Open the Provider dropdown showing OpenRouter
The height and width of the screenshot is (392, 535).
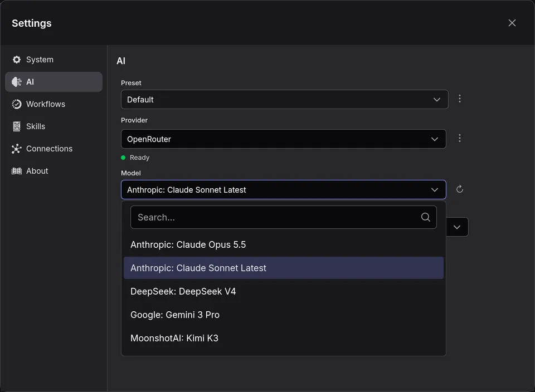pos(284,139)
